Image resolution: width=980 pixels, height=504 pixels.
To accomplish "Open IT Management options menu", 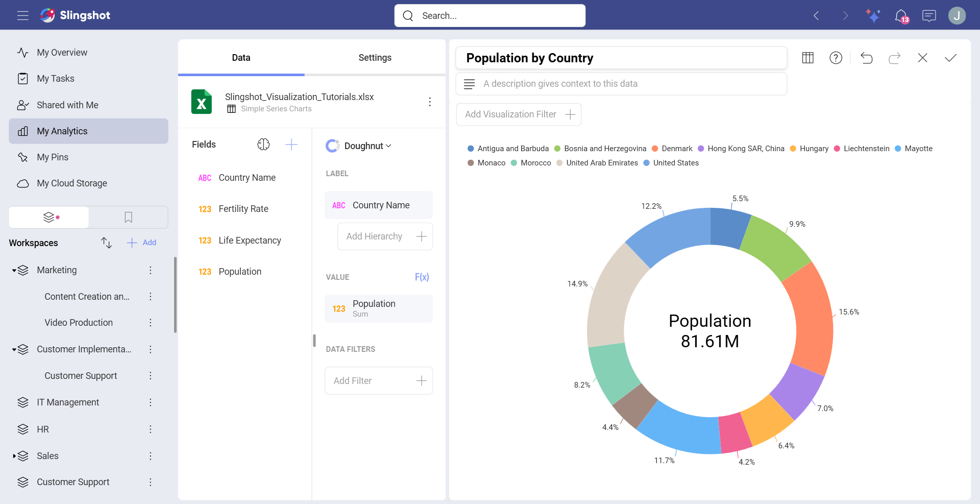I will (151, 402).
